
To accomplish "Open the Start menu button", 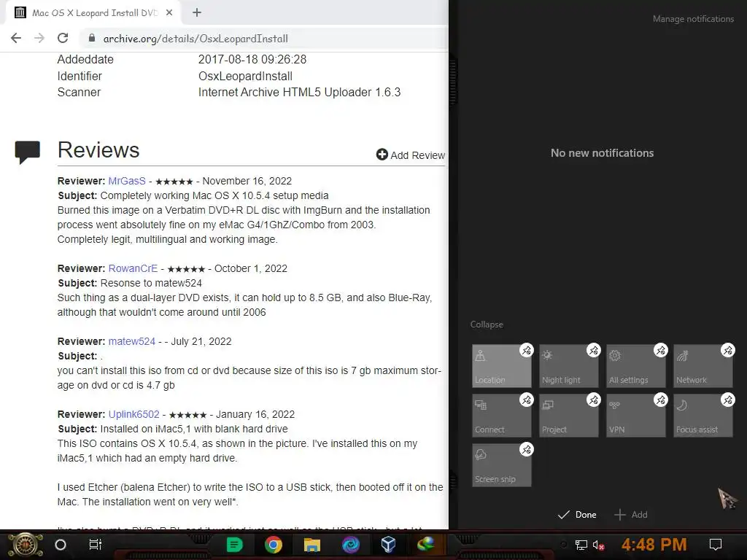I will pyautogui.click(x=26, y=545).
